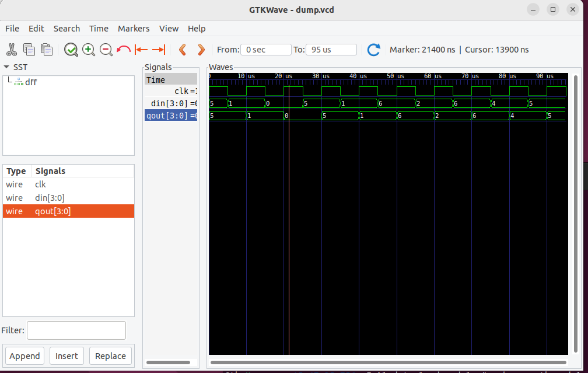This screenshot has width=588, height=373.
Task: Open the Time menu
Action: coord(99,29)
